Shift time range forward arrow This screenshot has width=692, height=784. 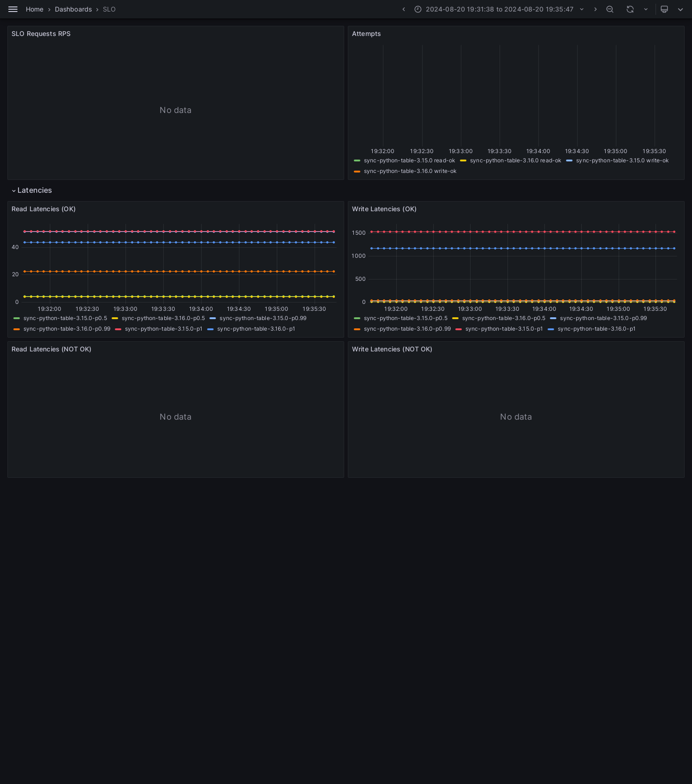pyautogui.click(x=595, y=9)
